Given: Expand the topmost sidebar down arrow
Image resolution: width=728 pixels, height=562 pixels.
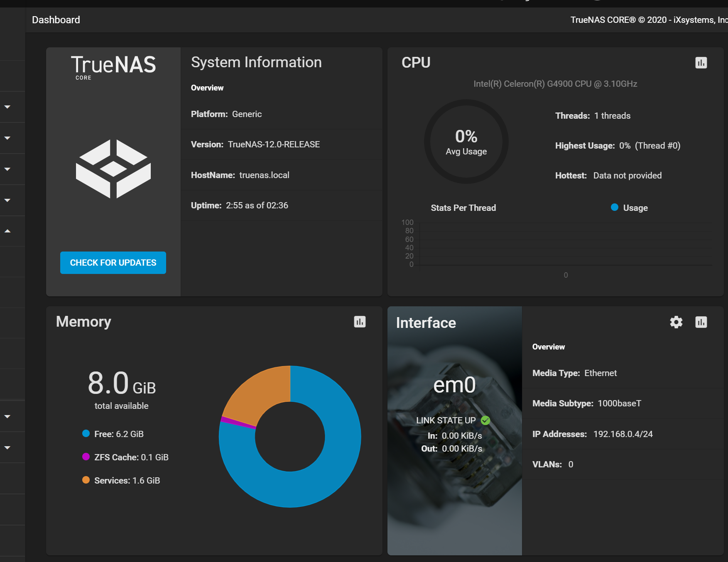Looking at the screenshot, I should pyautogui.click(x=7, y=107).
